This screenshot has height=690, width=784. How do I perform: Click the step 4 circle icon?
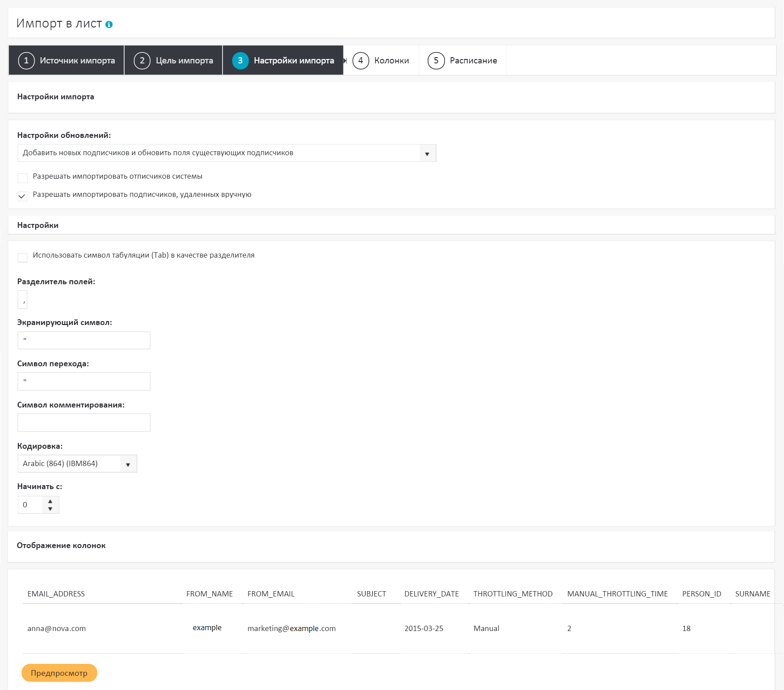pos(360,60)
